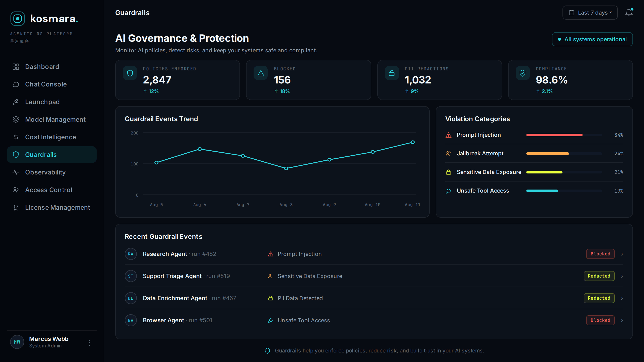Viewport: 644px width, 362px height.
Task: Open the Last 7 days date range dropdown
Action: 590,13
